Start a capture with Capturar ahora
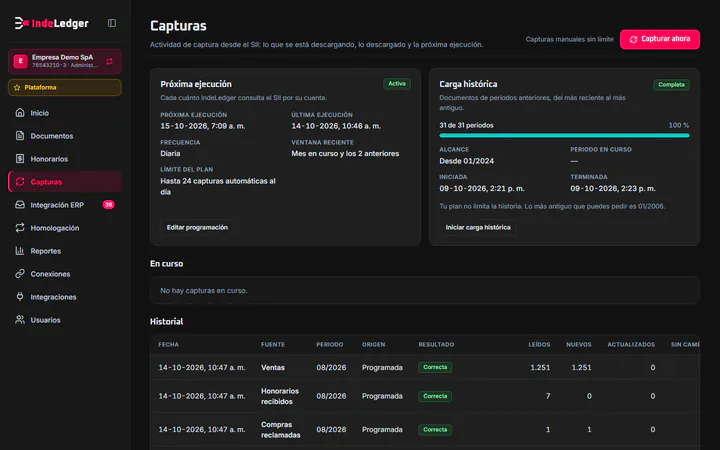Viewport: 720px width, 450px height. click(x=660, y=39)
